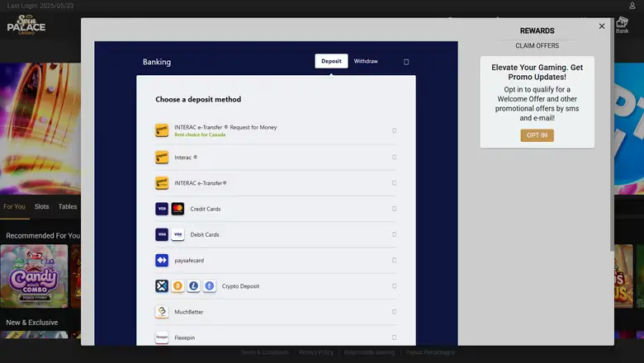Open the Candy Combo game thumbnail
Image resolution: width=644 pixels, height=363 pixels.
(x=34, y=276)
